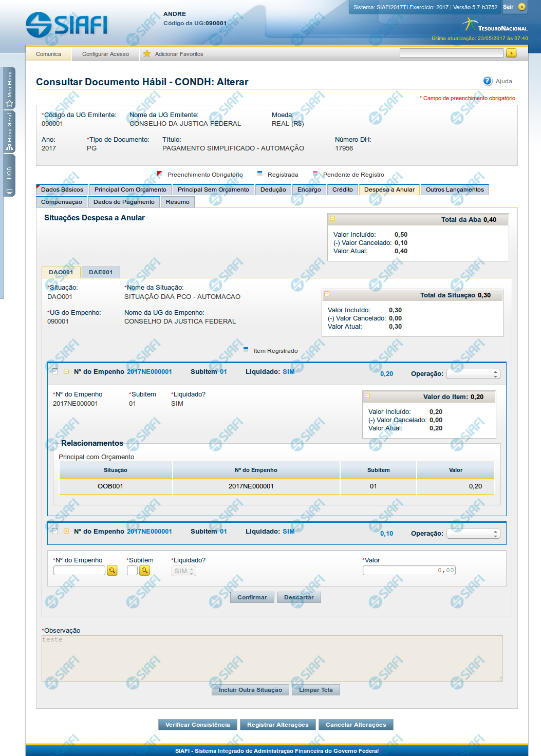Collapse the Total da Aba panel
Image resolution: width=541 pixels, height=756 pixels.
click(332, 219)
